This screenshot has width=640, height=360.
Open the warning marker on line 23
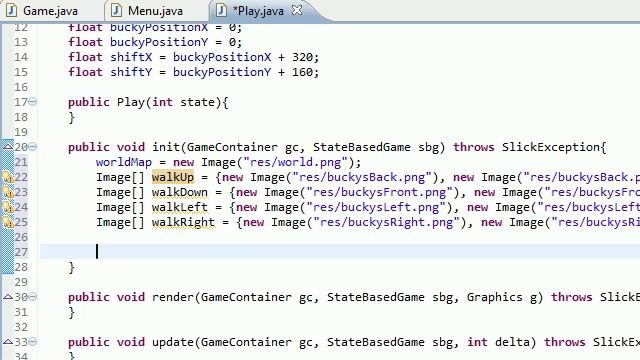(8, 192)
